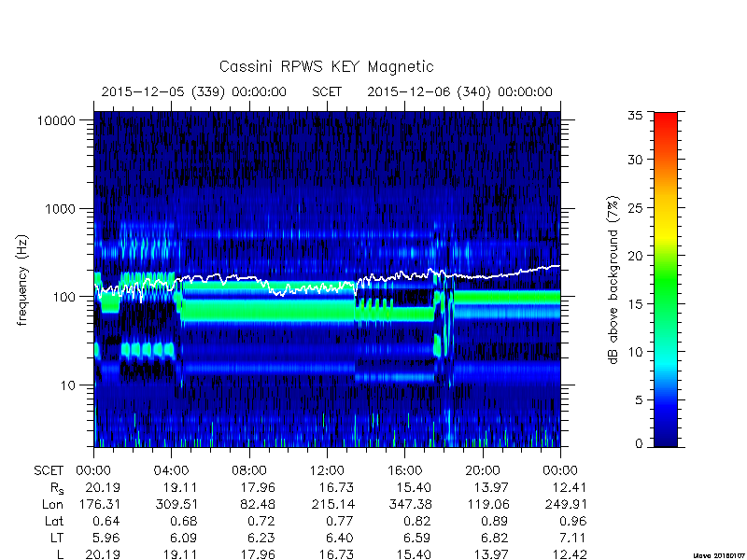Click the LT value "7.11"
Screen dimensions: 747x560
click(573, 538)
